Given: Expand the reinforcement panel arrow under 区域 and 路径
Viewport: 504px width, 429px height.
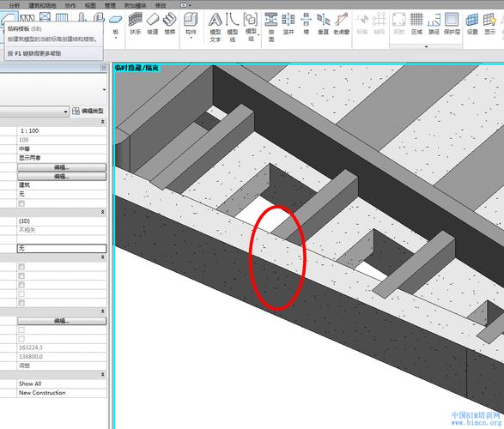Looking at the screenshot, I should coord(426,47).
